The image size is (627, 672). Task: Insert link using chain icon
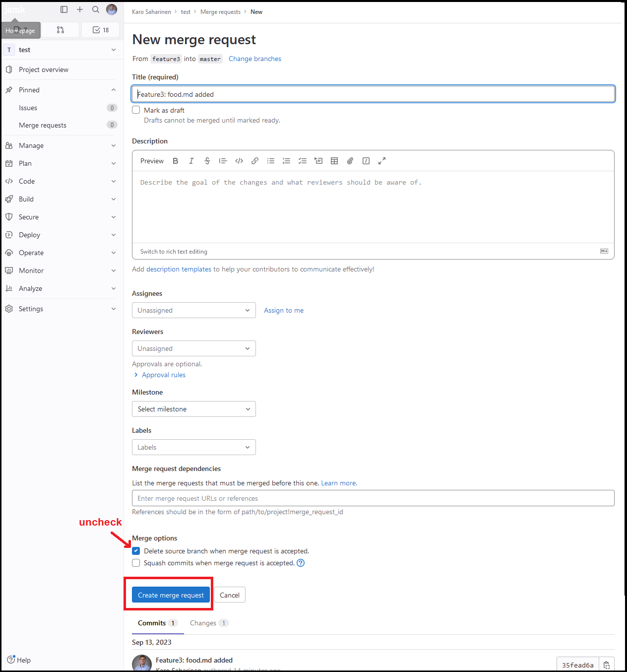coord(255,161)
